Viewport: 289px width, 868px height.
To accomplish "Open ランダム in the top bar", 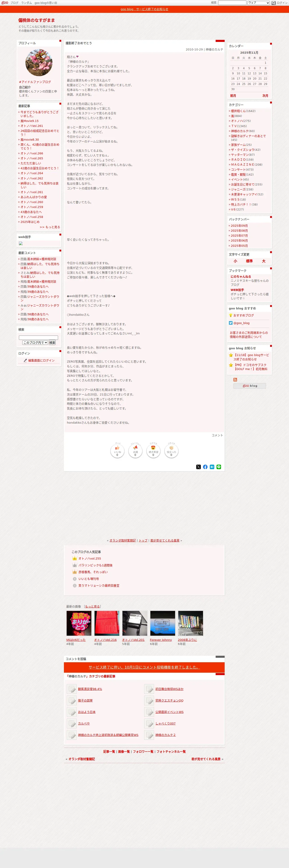I will pyautogui.click(x=27, y=3).
